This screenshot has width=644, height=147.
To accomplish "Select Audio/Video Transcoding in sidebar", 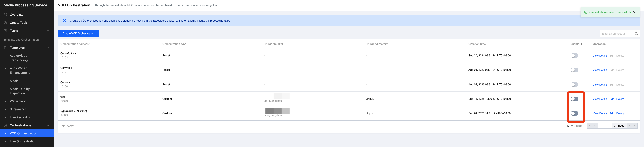I will click(19, 58).
